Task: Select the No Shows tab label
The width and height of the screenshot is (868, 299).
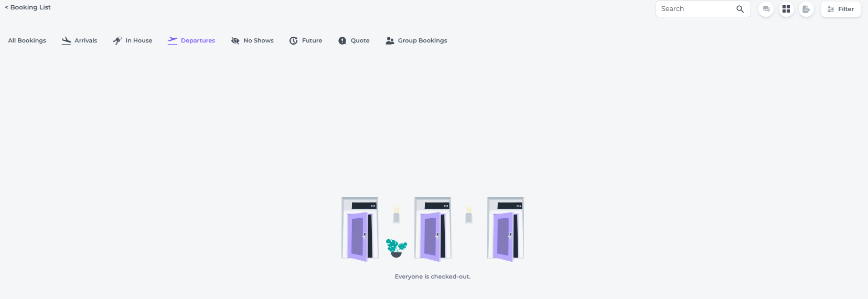Action: click(x=259, y=40)
